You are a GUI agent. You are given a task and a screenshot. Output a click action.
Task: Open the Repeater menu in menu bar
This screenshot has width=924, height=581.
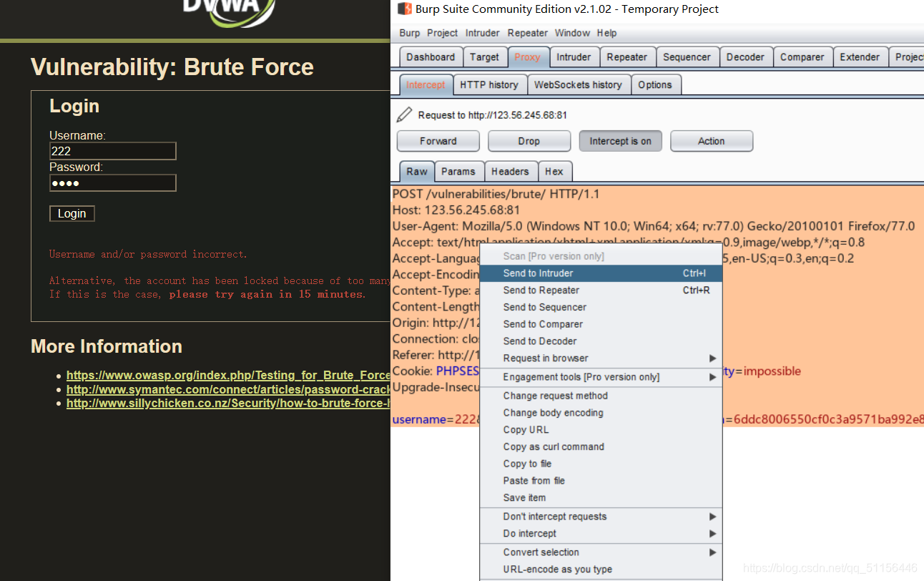(x=528, y=33)
